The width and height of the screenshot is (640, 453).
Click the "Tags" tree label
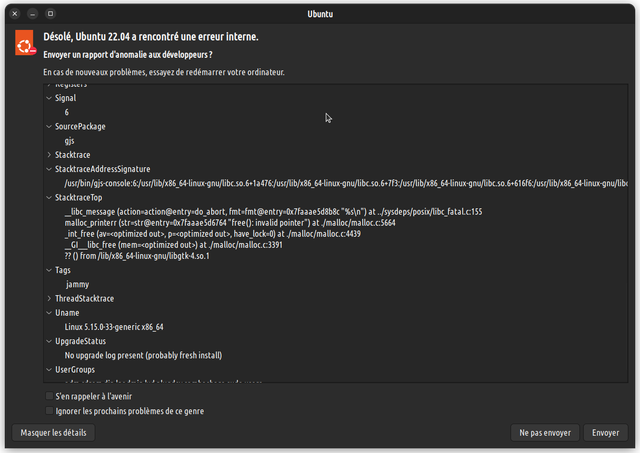pos(62,270)
